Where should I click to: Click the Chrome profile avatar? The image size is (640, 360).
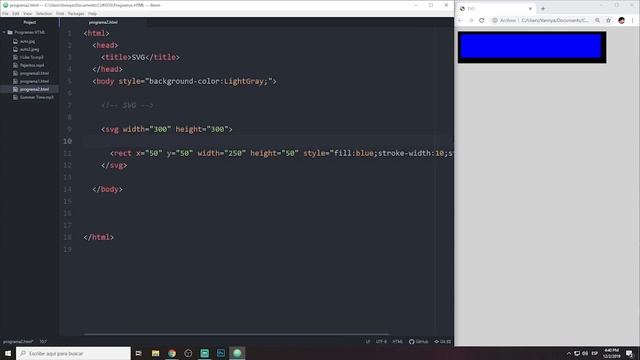pos(621,20)
